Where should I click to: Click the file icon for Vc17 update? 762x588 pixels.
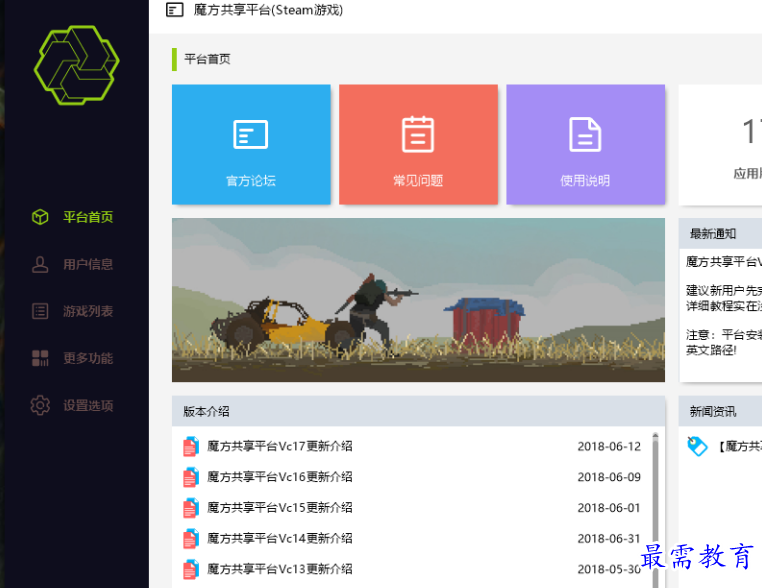tap(191, 447)
